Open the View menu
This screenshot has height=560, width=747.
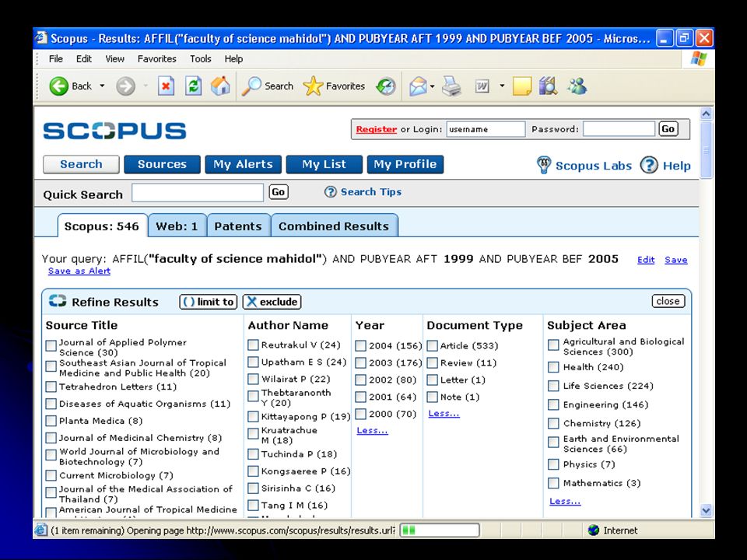tap(115, 59)
